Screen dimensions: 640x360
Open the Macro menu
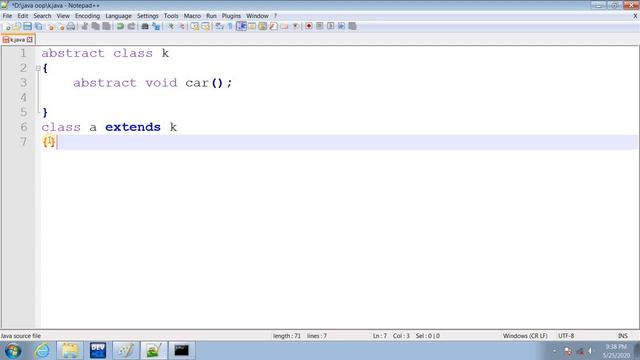point(192,16)
